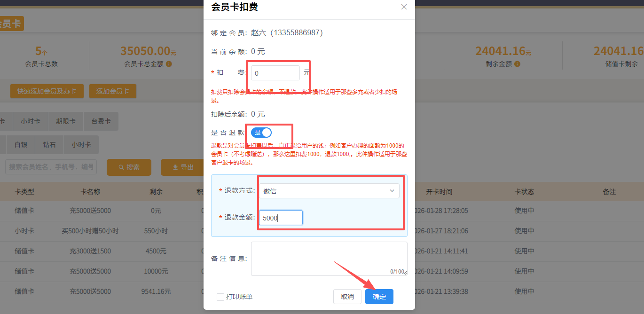644x314 pixels.
Task: Close the 会员卡扣费 dialog with the X
Action: [x=403, y=7]
